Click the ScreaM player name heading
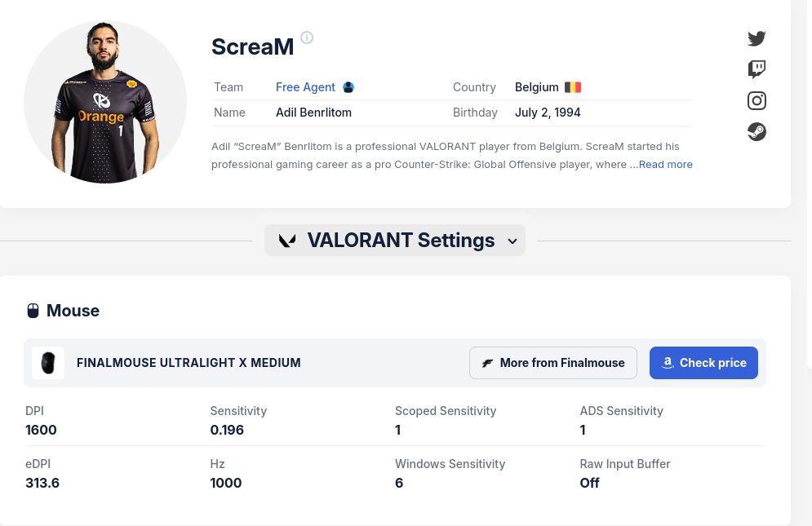The width and height of the screenshot is (812, 526). point(252,46)
